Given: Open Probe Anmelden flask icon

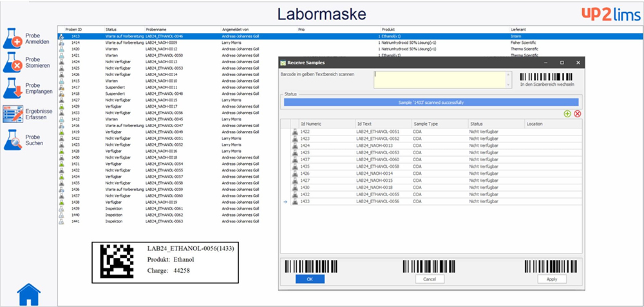Looking at the screenshot, I should point(12,39).
